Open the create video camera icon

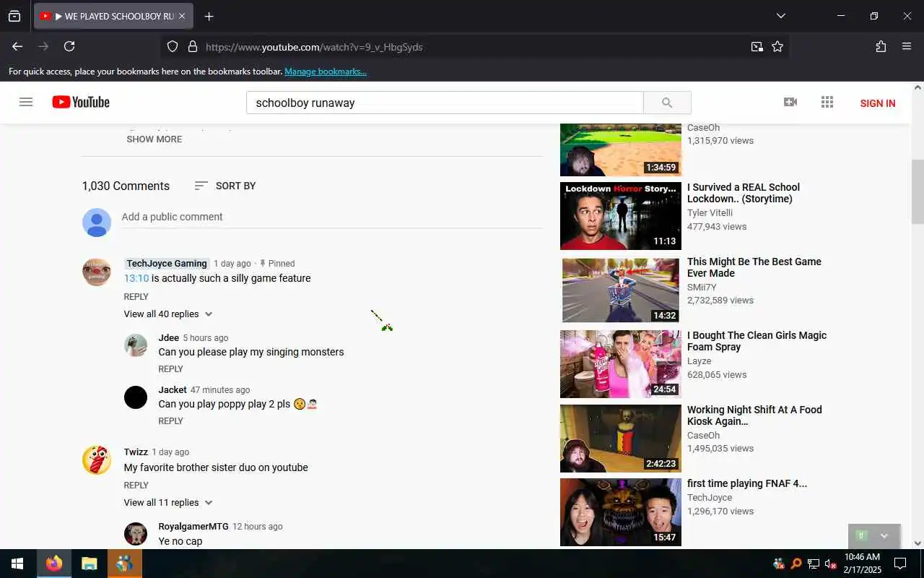click(790, 102)
